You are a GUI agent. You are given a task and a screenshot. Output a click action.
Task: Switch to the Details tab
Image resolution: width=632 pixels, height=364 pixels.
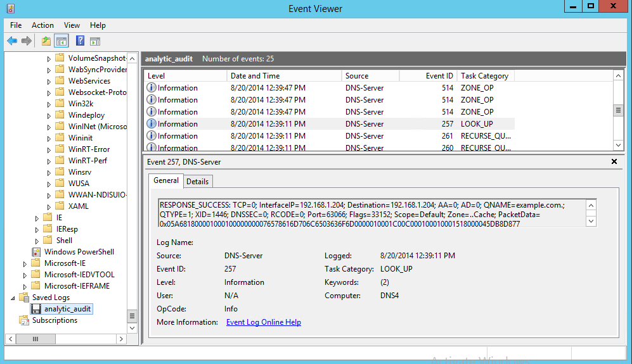[x=197, y=182]
